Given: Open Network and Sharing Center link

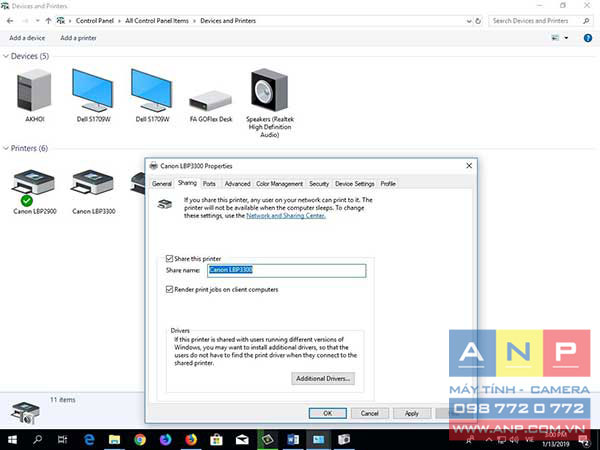Looking at the screenshot, I should click(x=286, y=215).
